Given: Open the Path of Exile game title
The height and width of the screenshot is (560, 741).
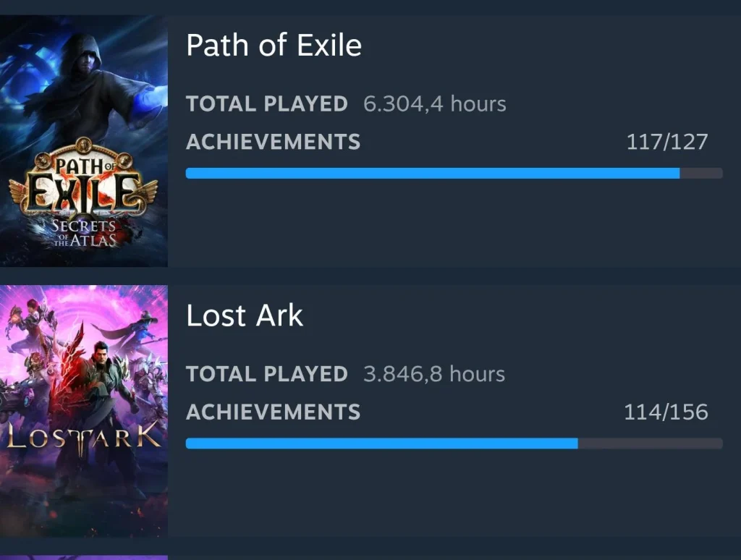Looking at the screenshot, I should click(x=274, y=46).
